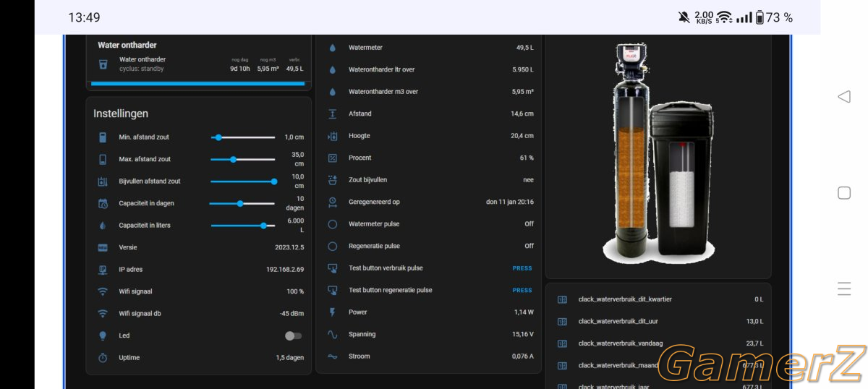
Task: Click the clack_waterverbruik_vandaag counter icon
Action: pyautogui.click(x=562, y=343)
